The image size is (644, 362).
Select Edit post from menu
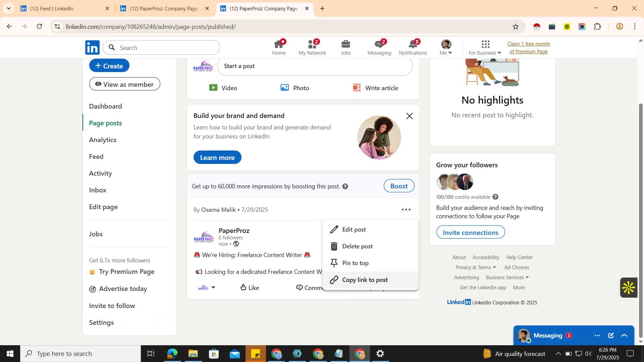point(370,230)
